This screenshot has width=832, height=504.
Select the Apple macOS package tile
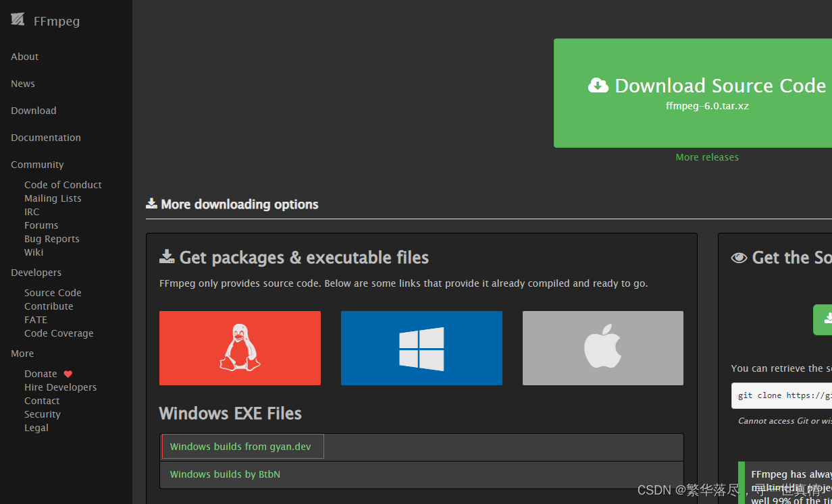tap(603, 348)
